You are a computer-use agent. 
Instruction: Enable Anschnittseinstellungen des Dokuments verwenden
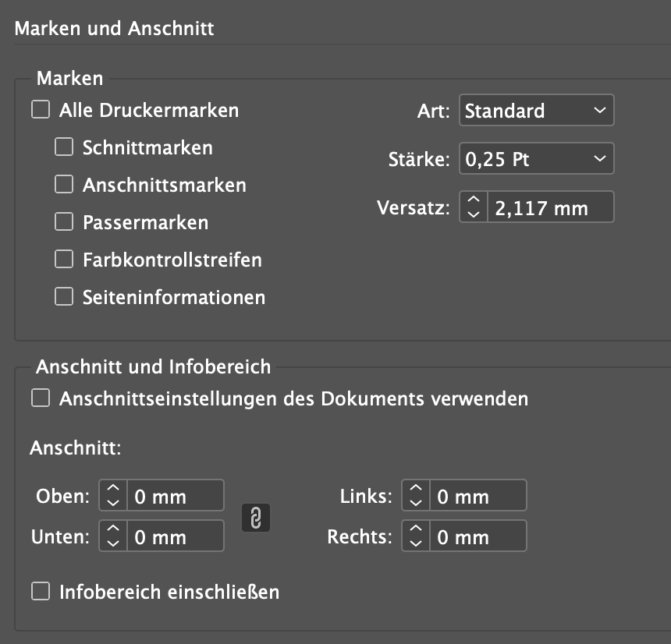41,398
